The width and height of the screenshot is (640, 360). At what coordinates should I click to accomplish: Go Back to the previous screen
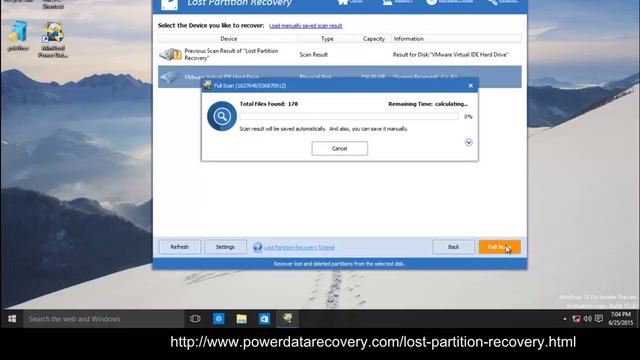click(453, 247)
